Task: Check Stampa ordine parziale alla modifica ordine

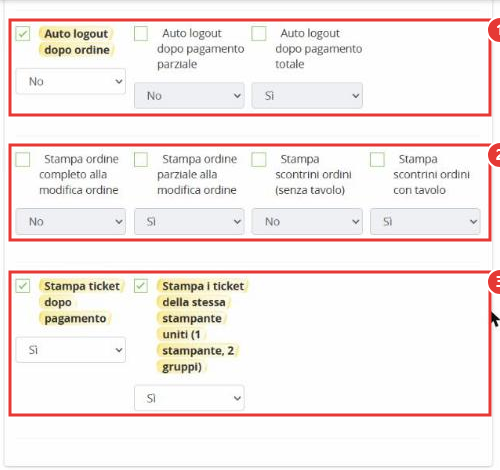Action: tap(141, 159)
